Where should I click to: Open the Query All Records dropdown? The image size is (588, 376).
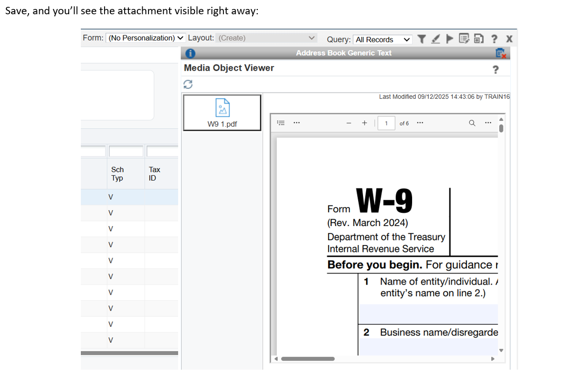pyautogui.click(x=382, y=40)
